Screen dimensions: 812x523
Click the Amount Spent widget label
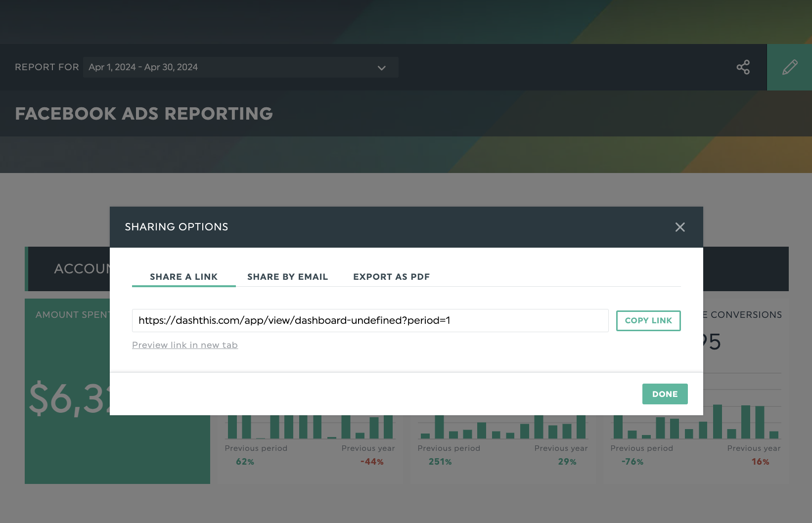(x=73, y=315)
